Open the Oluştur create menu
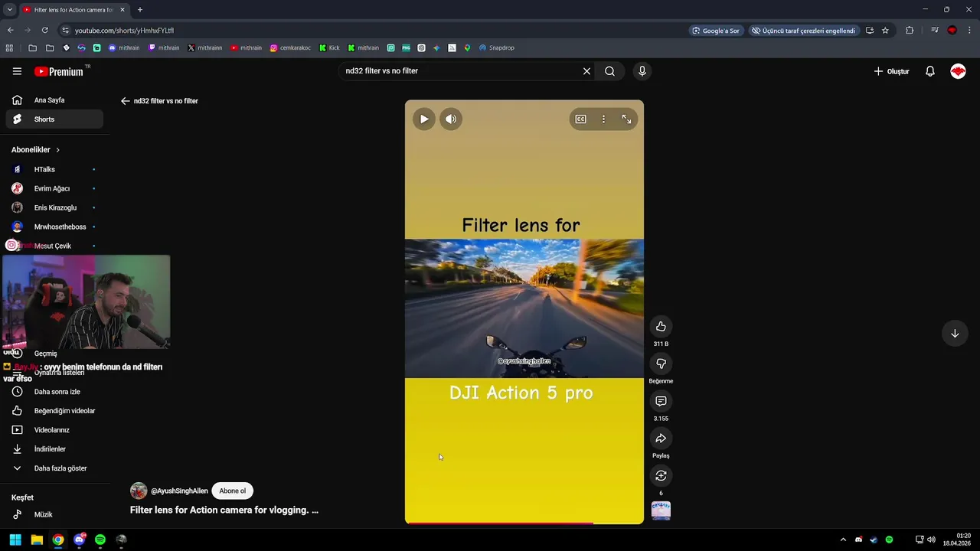The image size is (980, 551). pos(892,71)
